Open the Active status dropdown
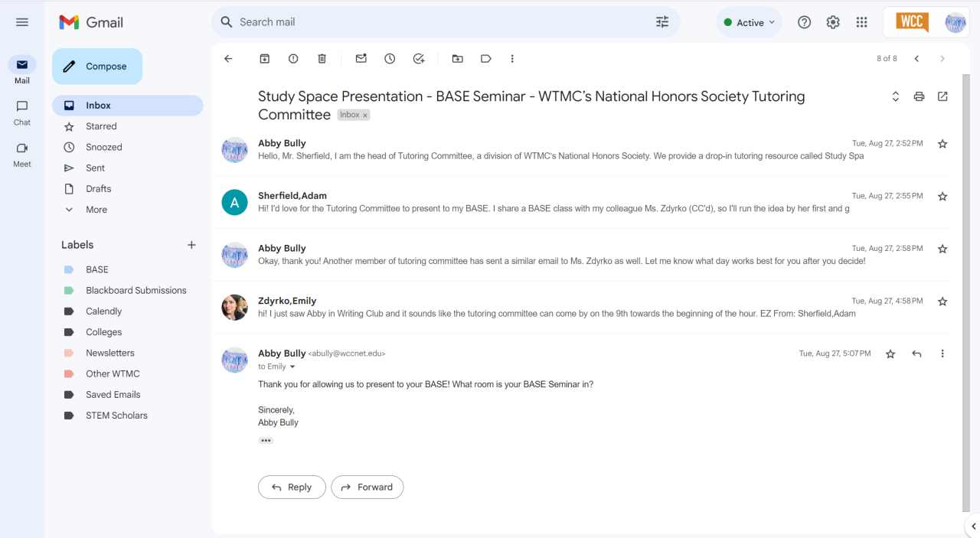The width and height of the screenshot is (980, 538). tap(750, 22)
